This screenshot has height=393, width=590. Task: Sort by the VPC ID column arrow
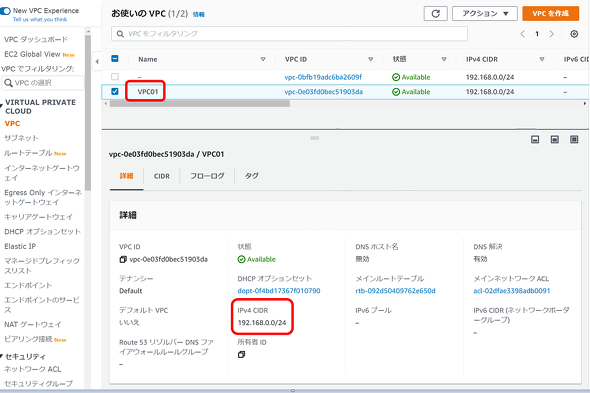[x=371, y=59]
